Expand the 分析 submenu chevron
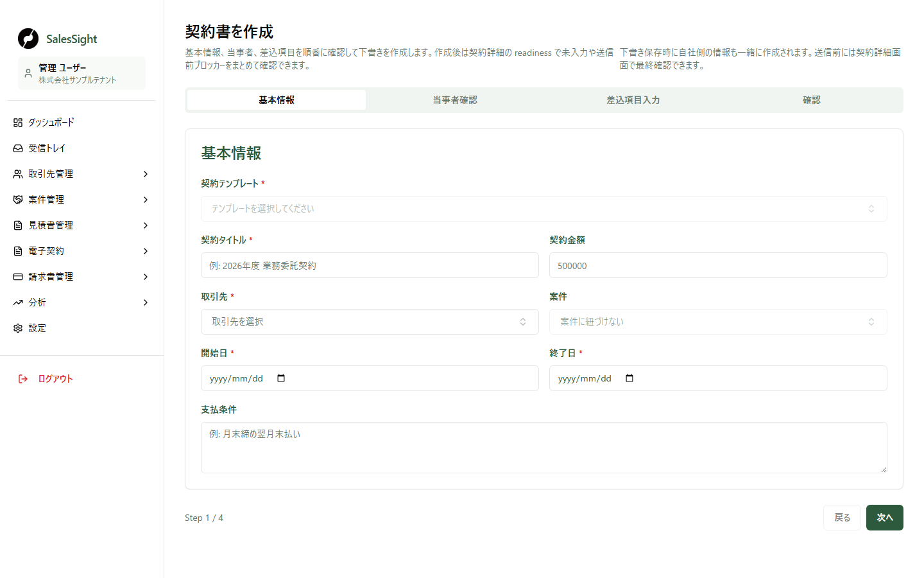This screenshot has width=924, height=578. pyautogui.click(x=146, y=302)
